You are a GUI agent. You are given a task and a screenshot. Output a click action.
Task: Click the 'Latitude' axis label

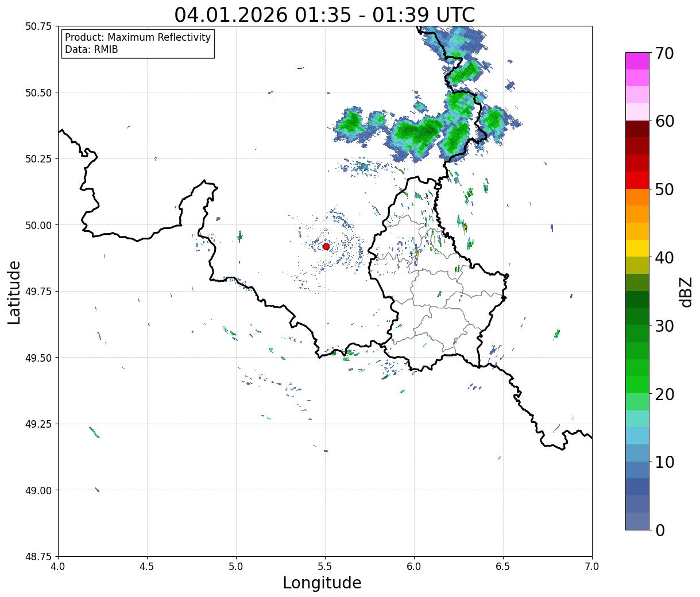[14, 292]
